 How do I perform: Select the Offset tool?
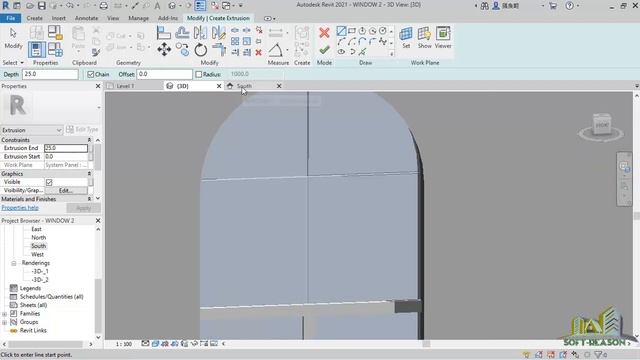[182, 33]
